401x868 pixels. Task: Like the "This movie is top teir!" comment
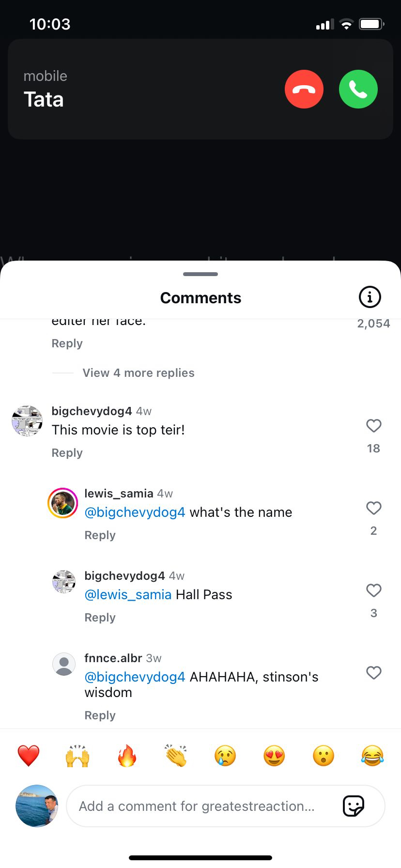[x=373, y=426]
